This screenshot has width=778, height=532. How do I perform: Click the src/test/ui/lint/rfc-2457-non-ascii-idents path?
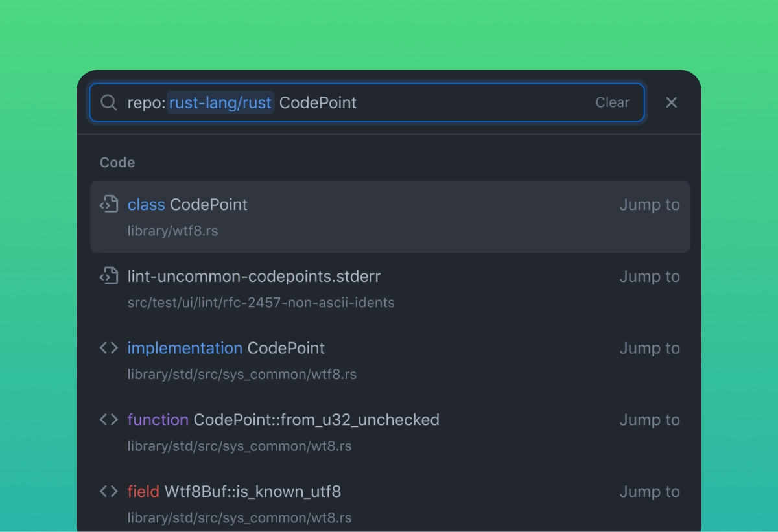(x=261, y=303)
